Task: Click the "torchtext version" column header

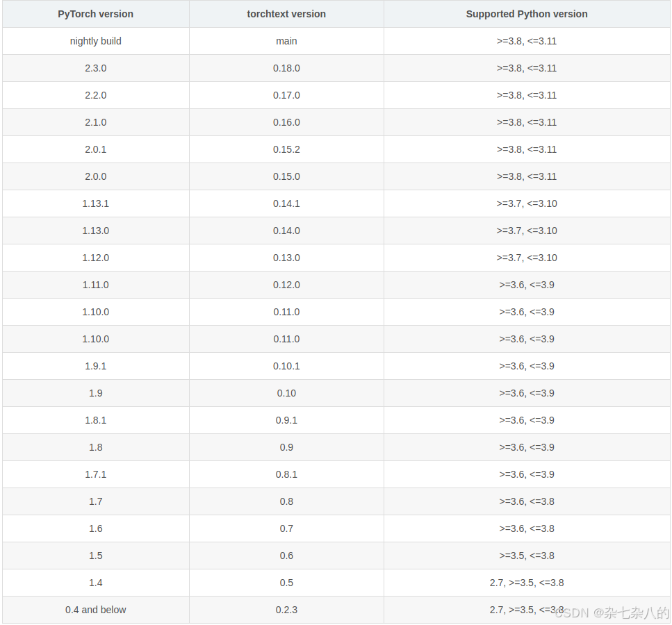Action: (x=286, y=14)
